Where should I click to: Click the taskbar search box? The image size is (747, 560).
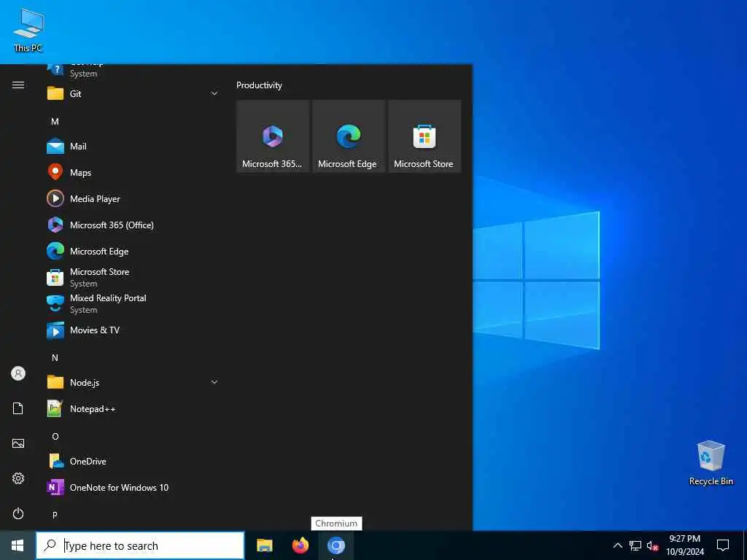pyautogui.click(x=140, y=545)
